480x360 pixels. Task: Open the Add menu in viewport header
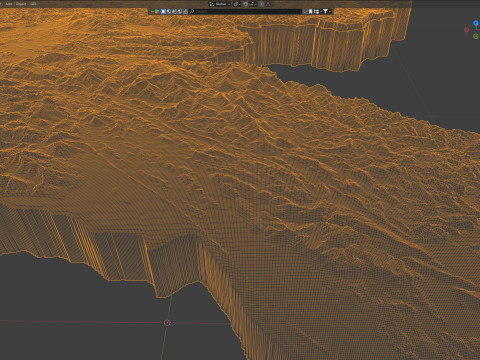[x=9, y=4]
